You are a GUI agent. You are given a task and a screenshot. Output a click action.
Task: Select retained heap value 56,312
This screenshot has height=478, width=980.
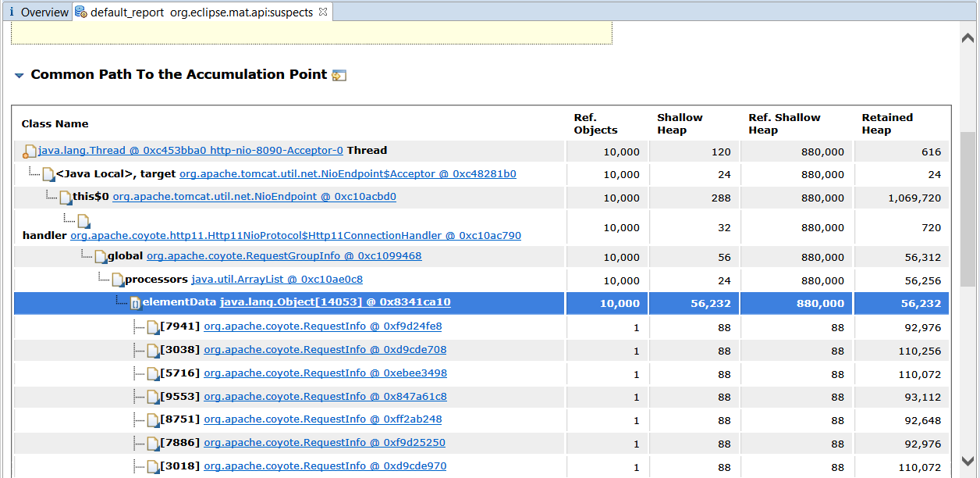(x=921, y=257)
